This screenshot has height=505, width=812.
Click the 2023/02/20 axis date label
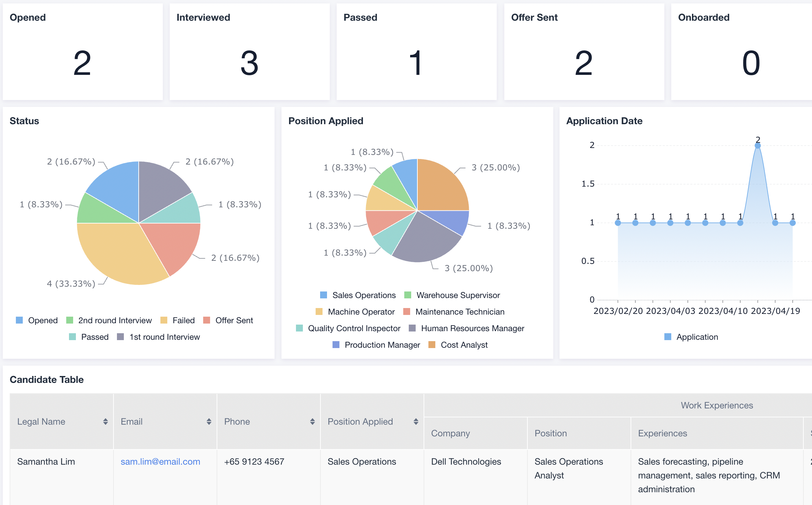pos(618,311)
